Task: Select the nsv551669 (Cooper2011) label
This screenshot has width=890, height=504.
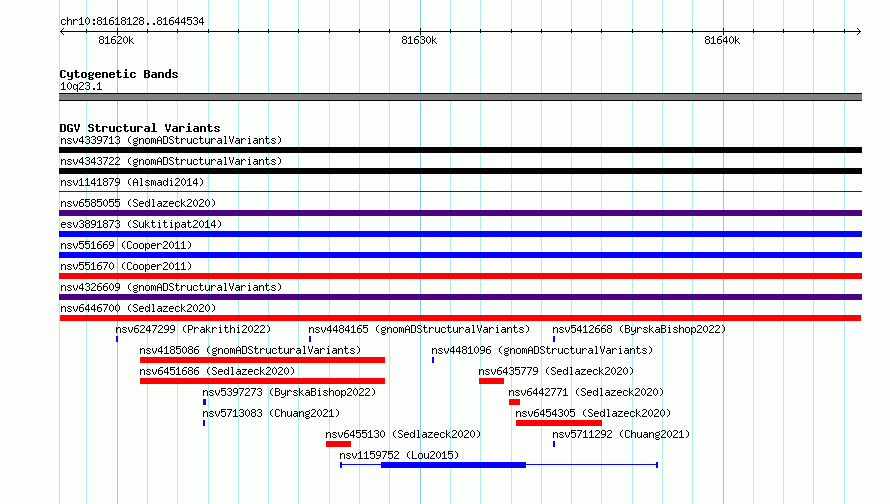Action: coord(126,245)
